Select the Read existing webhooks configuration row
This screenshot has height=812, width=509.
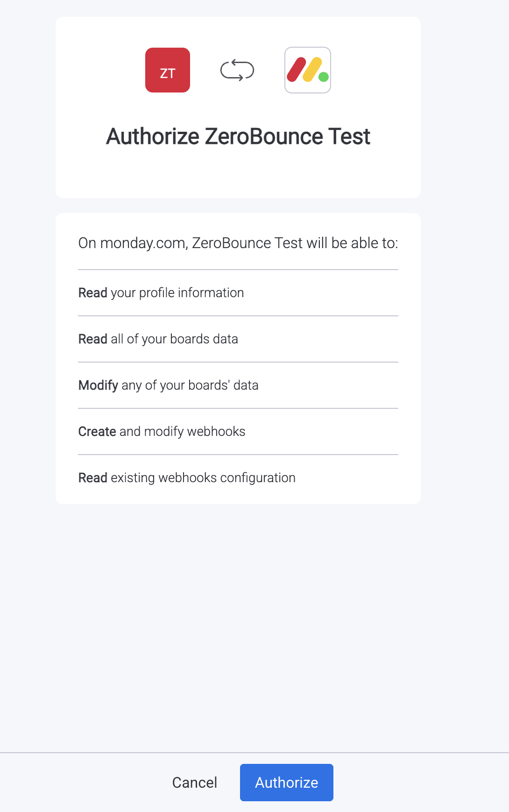(187, 477)
